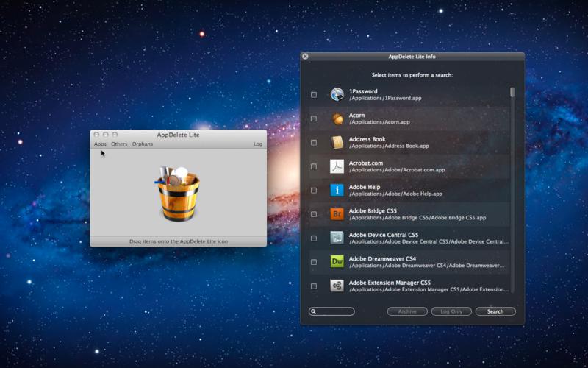Viewport: 588px width, 368px height.
Task: Click the Adobe Dreamweaver CS4 icon
Action: click(x=337, y=262)
